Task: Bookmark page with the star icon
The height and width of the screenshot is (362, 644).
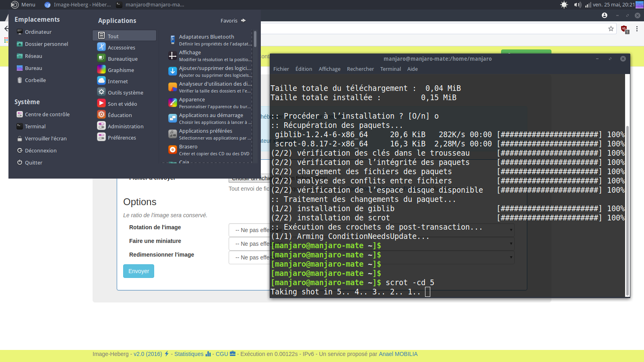Action: coord(611,29)
